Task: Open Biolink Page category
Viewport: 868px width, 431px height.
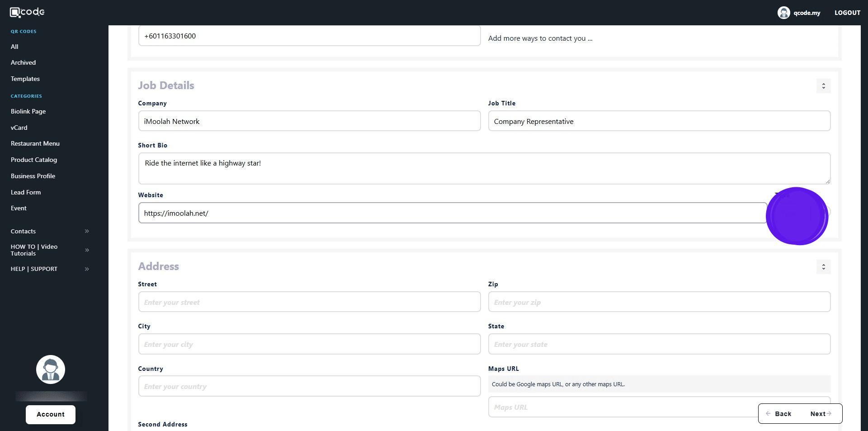Action: coord(28,111)
